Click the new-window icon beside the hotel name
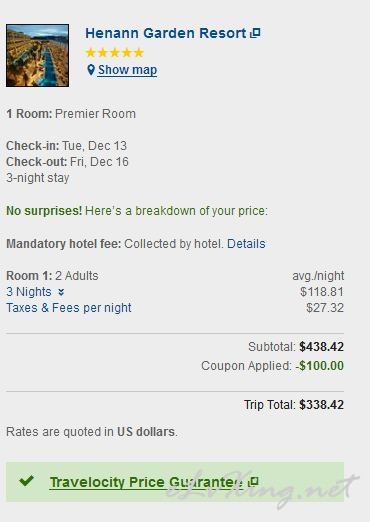Viewport: 370px width, 522px height. [x=255, y=33]
